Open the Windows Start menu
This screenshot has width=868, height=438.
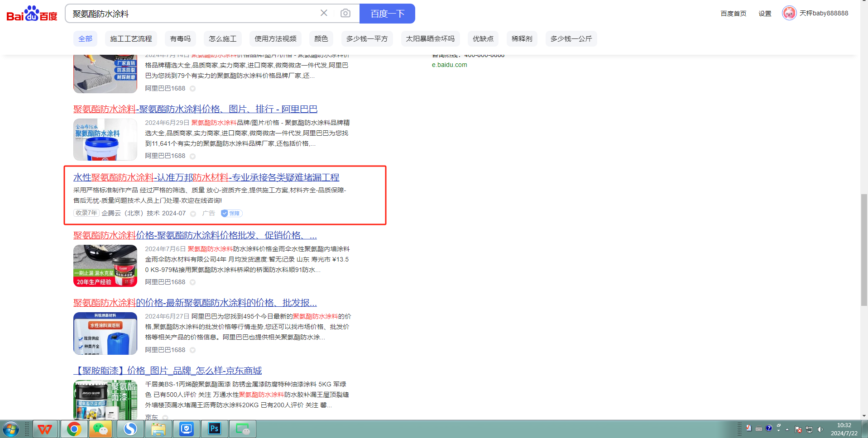click(x=10, y=429)
